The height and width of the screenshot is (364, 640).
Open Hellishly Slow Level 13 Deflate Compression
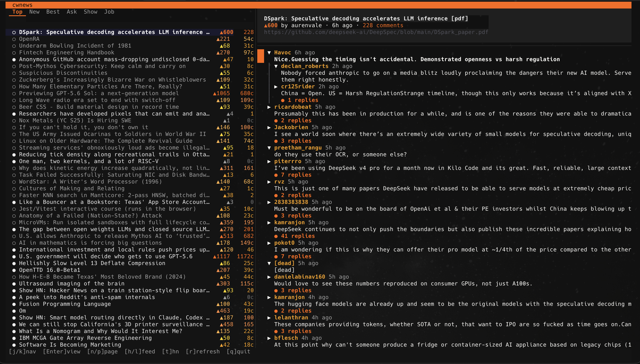tap(92, 263)
